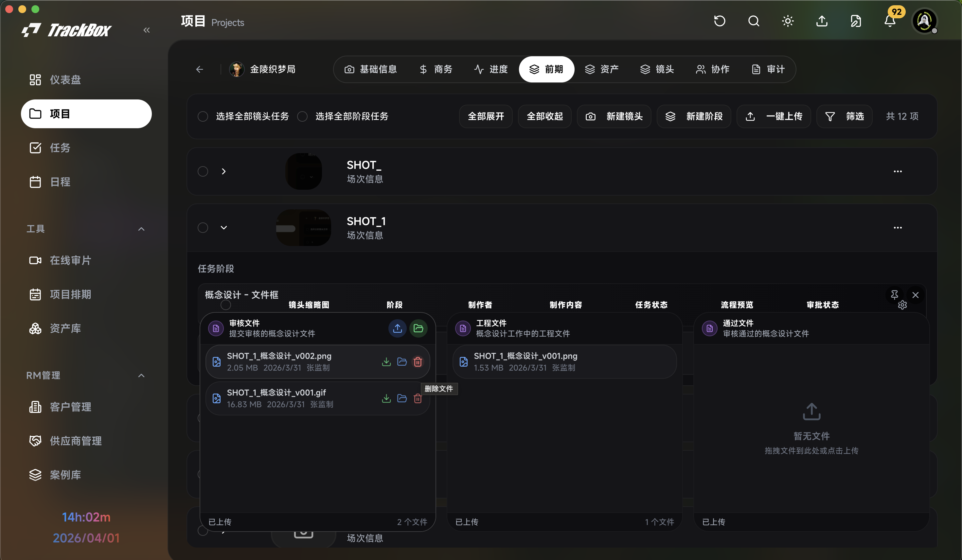Open search from the top bar
The height and width of the screenshot is (560, 962).
(754, 21)
